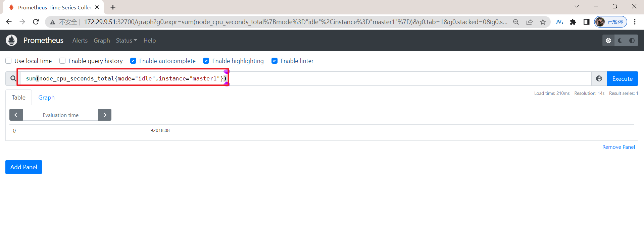Screen dimensions: 644x245
Task: Switch to the Graph tab in the panel
Action: [x=46, y=98]
